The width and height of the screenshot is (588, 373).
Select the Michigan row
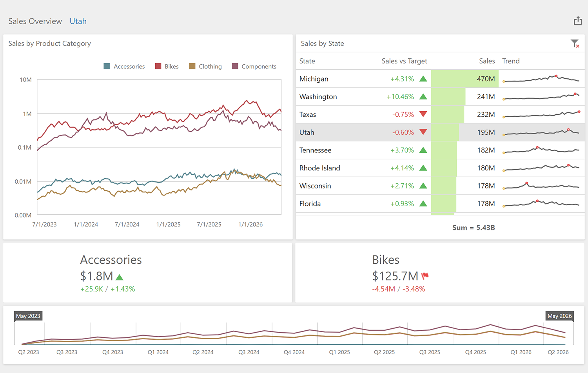(x=440, y=79)
